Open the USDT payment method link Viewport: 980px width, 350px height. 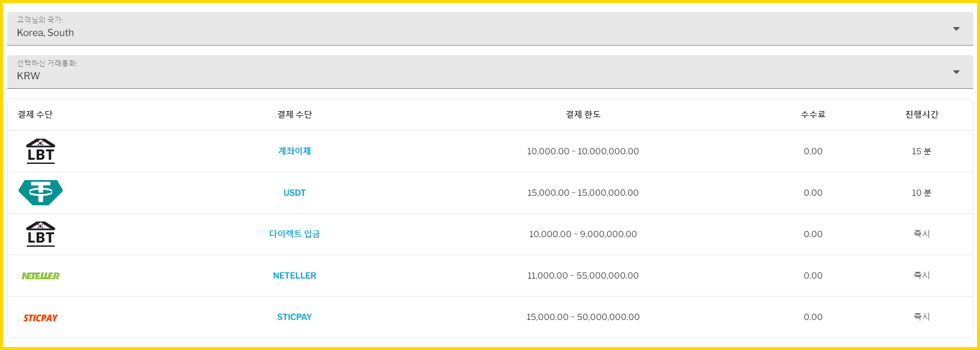point(294,193)
